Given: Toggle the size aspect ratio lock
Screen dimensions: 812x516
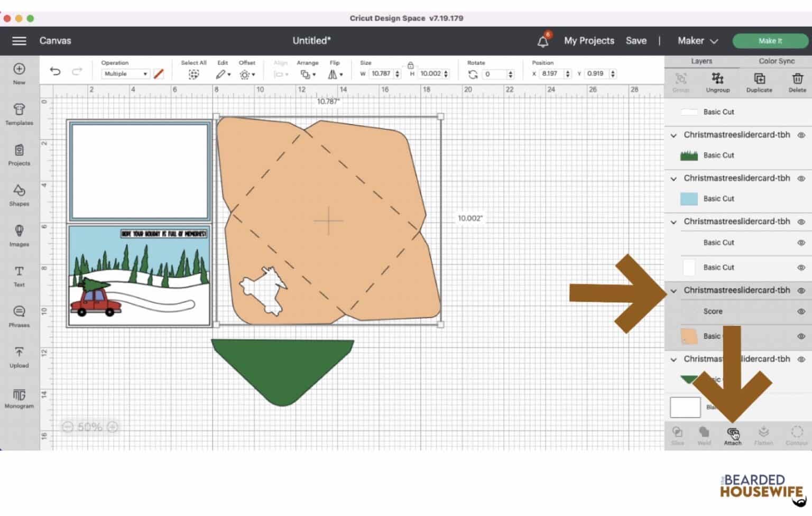Looking at the screenshot, I should coord(410,66).
